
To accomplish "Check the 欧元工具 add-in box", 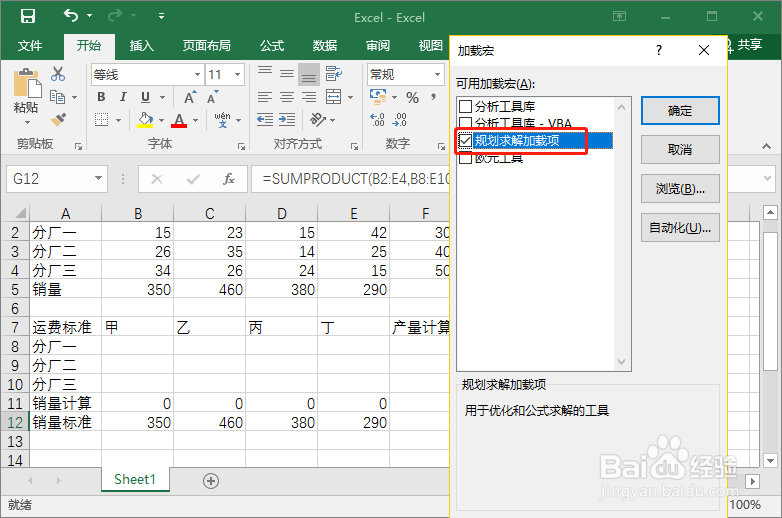I will pos(465,158).
